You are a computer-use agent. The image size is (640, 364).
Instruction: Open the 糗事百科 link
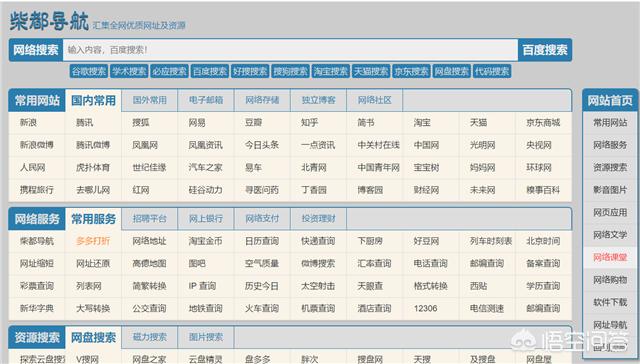click(x=543, y=190)
